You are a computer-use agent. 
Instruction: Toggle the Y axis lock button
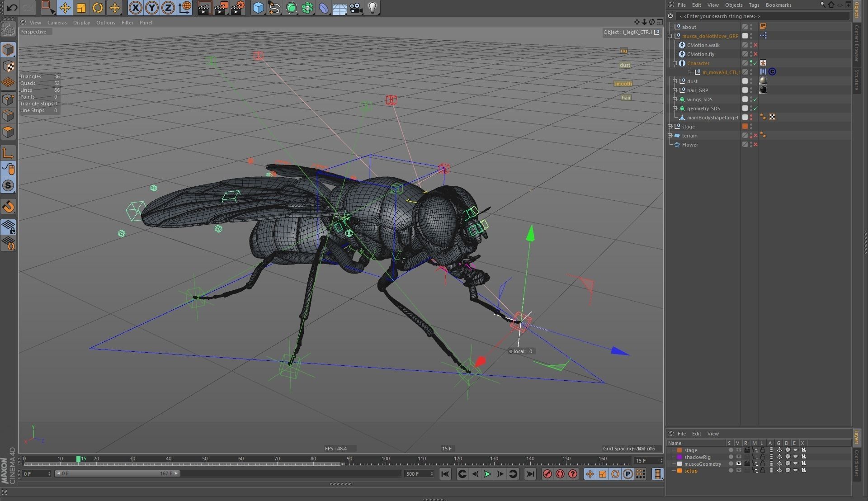(x=152, y=8)
